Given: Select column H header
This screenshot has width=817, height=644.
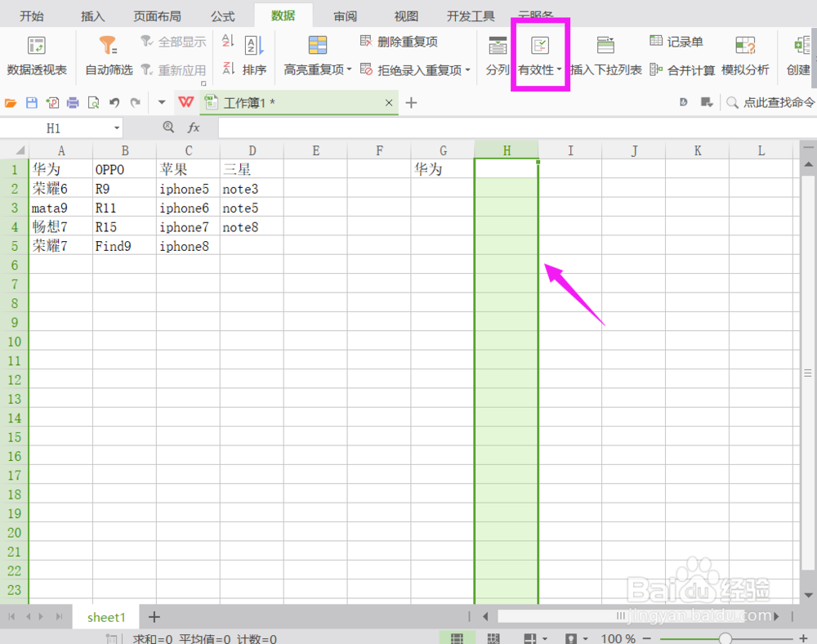Looking at the screenshot, I should (x=507, y=150).
